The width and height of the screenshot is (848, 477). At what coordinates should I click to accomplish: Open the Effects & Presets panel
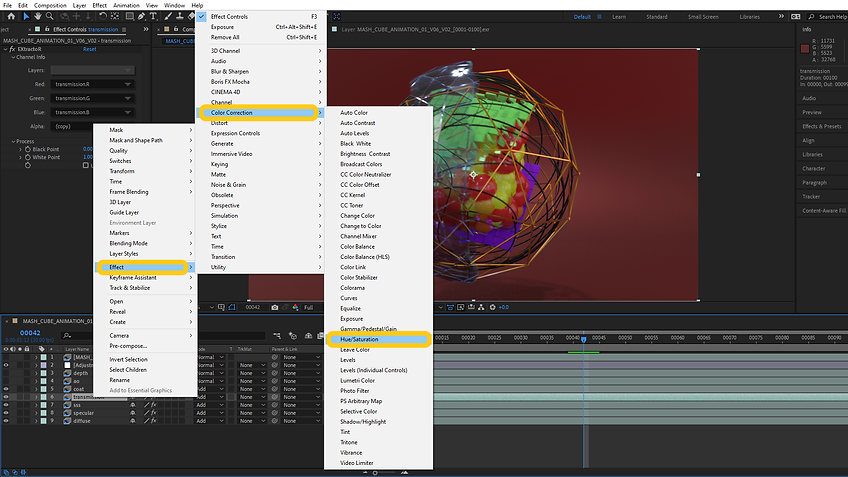822,127
